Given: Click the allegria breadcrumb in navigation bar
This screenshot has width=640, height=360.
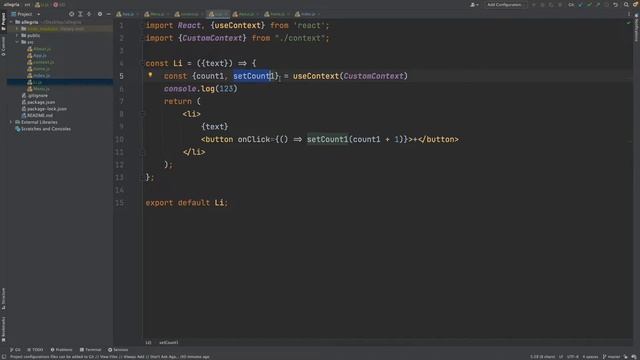Looking at the screenshot, I should (11, 4).
